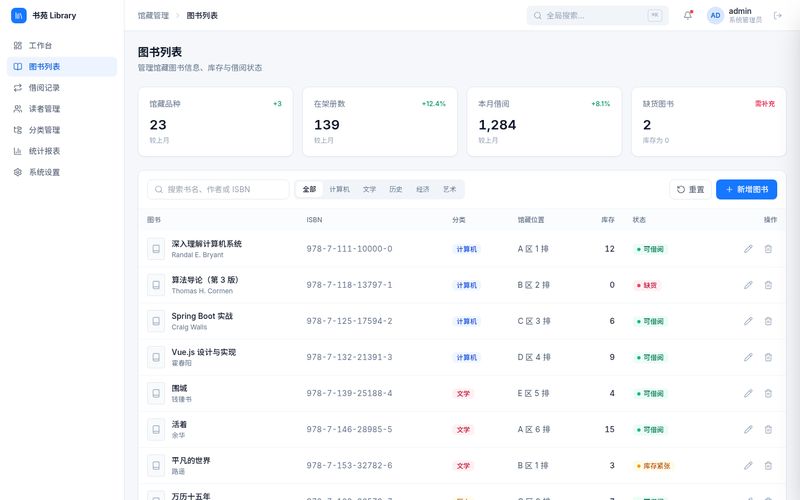Filter books by 艺术 tab
Screen dimensions: 800x500
pos(449,189)
